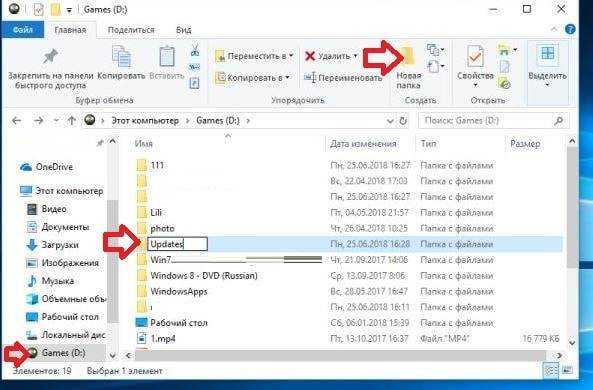Image resolution: width=593 pixels, height=390 pixels.
Task: Select Изображения in navigation pane
Action: tap(62, 263)
